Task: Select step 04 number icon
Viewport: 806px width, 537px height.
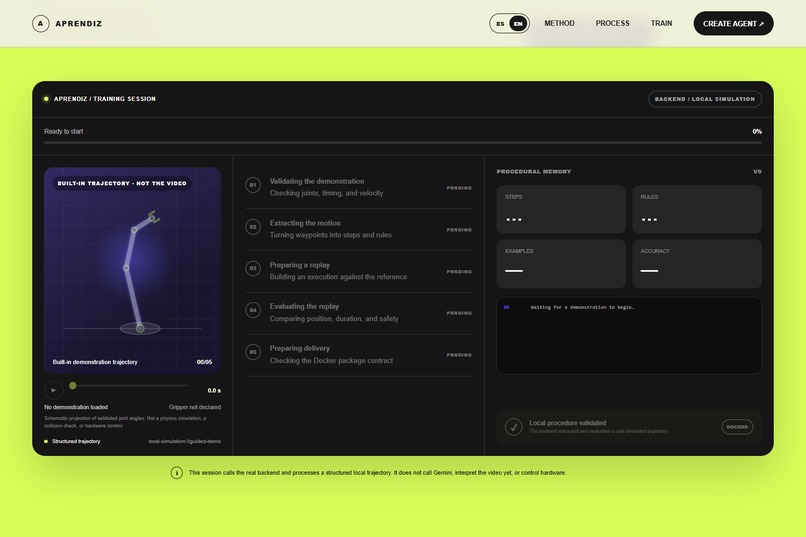Action: (x=253, y=310)
